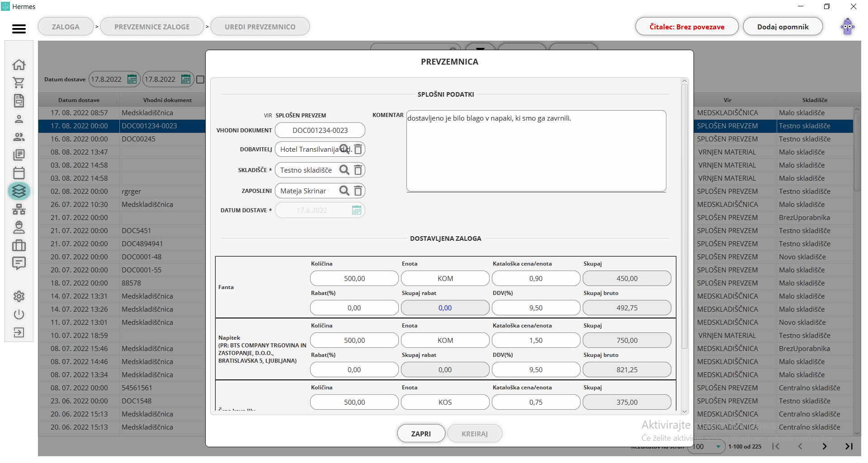Open the documents clipboard sidebar icon

pos(19,101)
